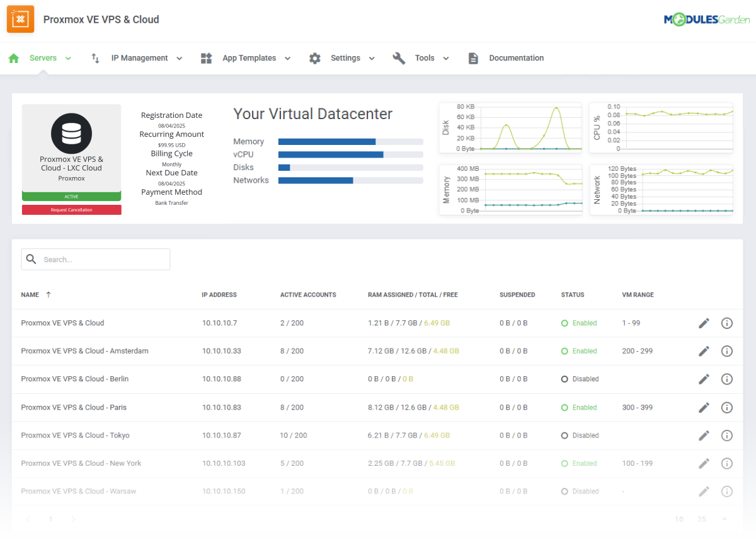The width and height of the screenshot is (756, 542).
Task: Open the Proxmox VE VPS & Cloud - Paris row
Action: tap(377, 407)
